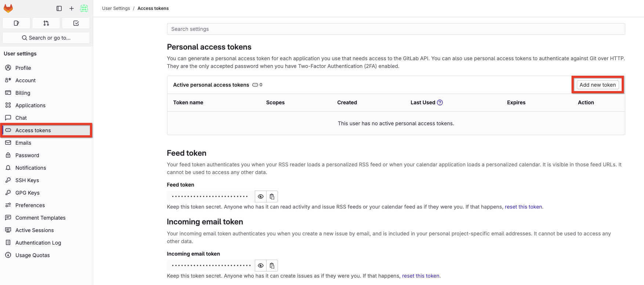Copy the feed token to clipboard
Viewport: 644px width, 285px height.
(272, 196)
